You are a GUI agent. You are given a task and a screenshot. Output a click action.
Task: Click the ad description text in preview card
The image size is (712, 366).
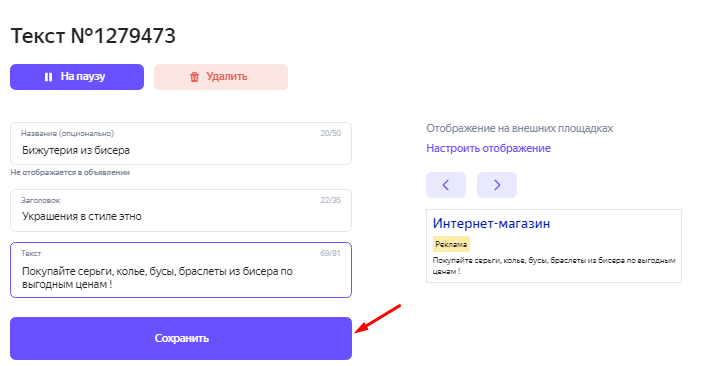tap(554, 266)
